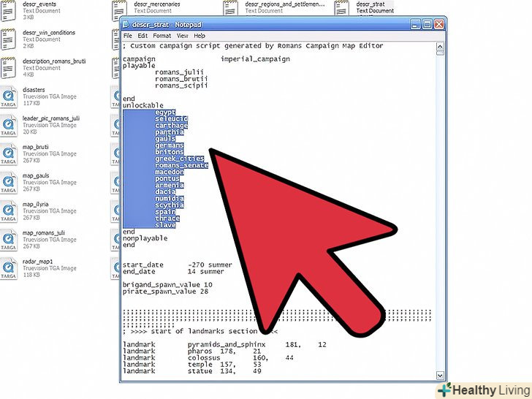Click the descr_mercenaries file name
Viewport: 532px width, 399px height.
[156, 4]
